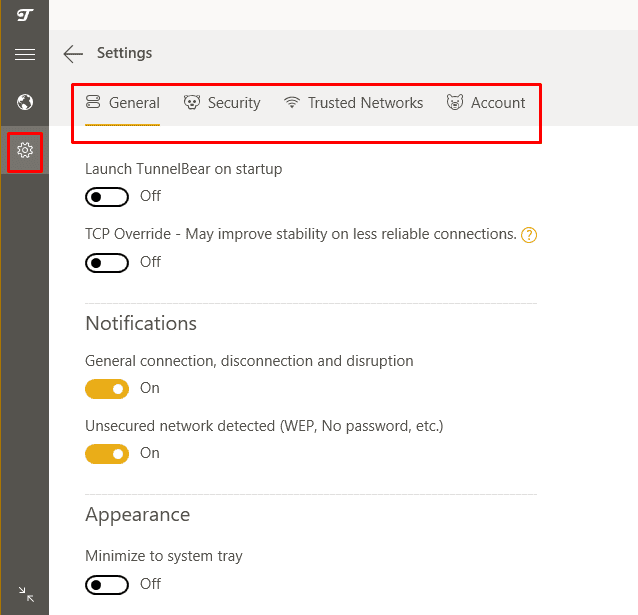Click 'General connection, disconnection and disruption' label
Image resolution: width=638 pixels, height=615 pixels.
pyautogui.click(x=249, y=361)
